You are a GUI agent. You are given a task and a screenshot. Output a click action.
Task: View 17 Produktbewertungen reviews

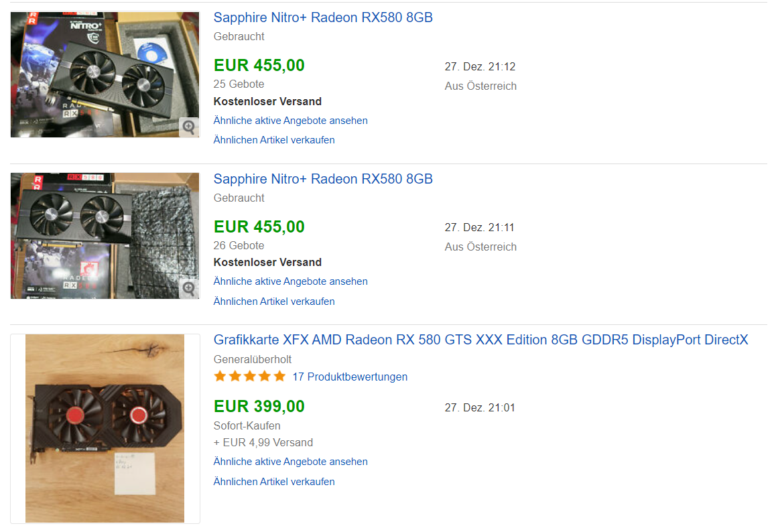pos(350,377)
